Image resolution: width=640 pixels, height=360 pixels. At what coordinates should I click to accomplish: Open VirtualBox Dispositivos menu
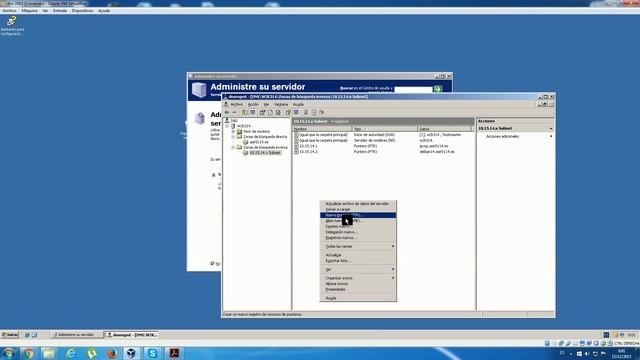pyautogui.click(x=82, y=11)
